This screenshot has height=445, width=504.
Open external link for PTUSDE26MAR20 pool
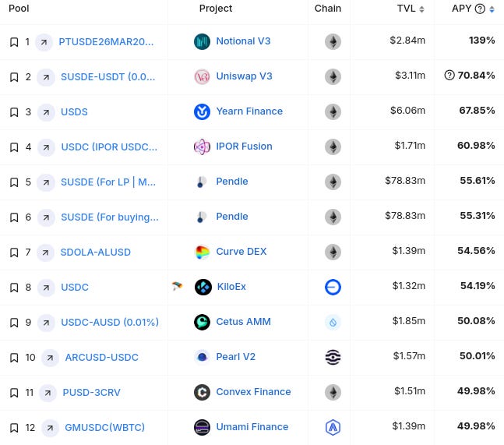(44, 42)
